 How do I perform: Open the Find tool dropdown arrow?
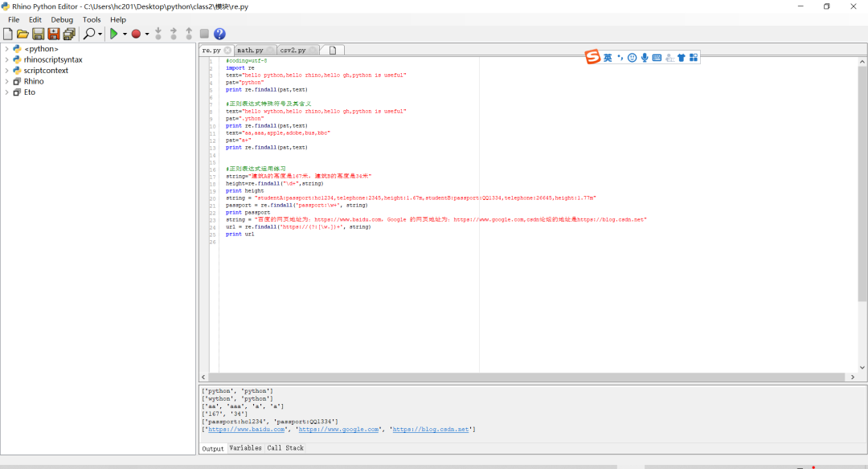(x=100, y=35)
